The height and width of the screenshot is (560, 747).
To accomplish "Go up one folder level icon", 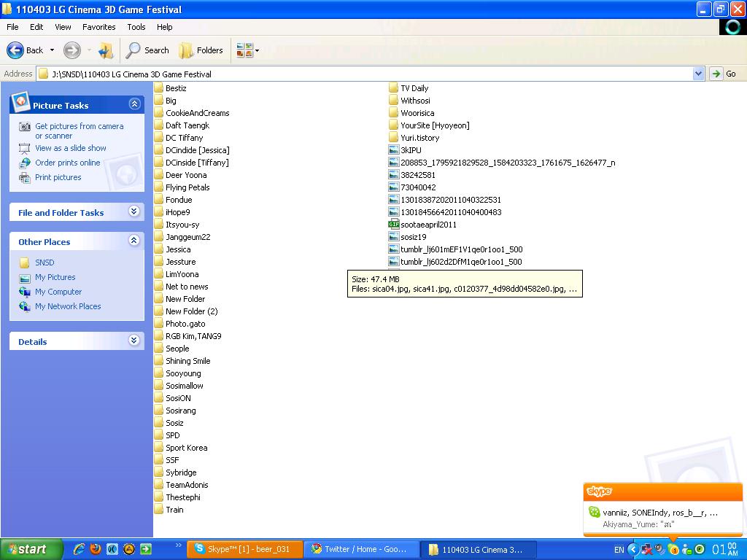I will [106, 50].
